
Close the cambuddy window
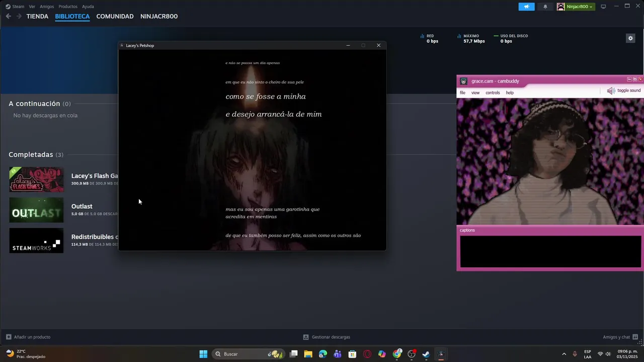640,79
